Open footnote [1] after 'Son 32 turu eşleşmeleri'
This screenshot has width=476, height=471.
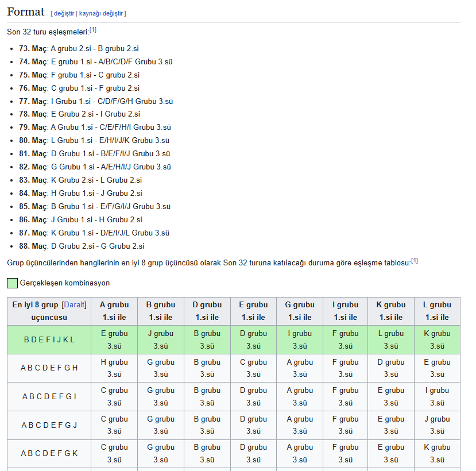click(x=93, y=30)
